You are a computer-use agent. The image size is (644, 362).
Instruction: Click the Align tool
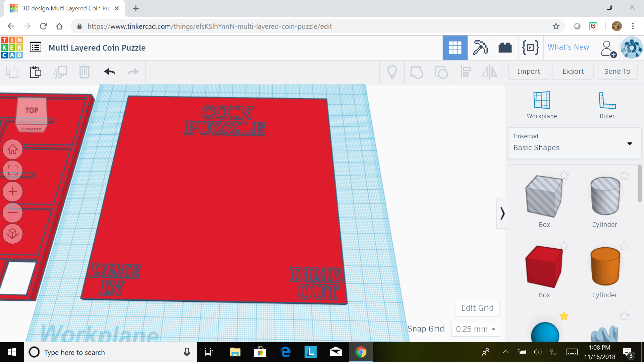[466, 72]
